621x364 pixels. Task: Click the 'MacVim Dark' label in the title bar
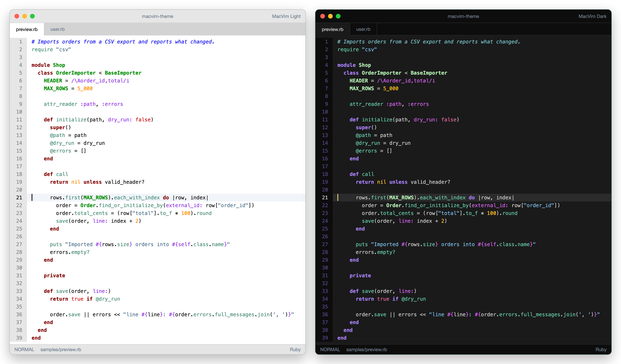coord(592,16)
